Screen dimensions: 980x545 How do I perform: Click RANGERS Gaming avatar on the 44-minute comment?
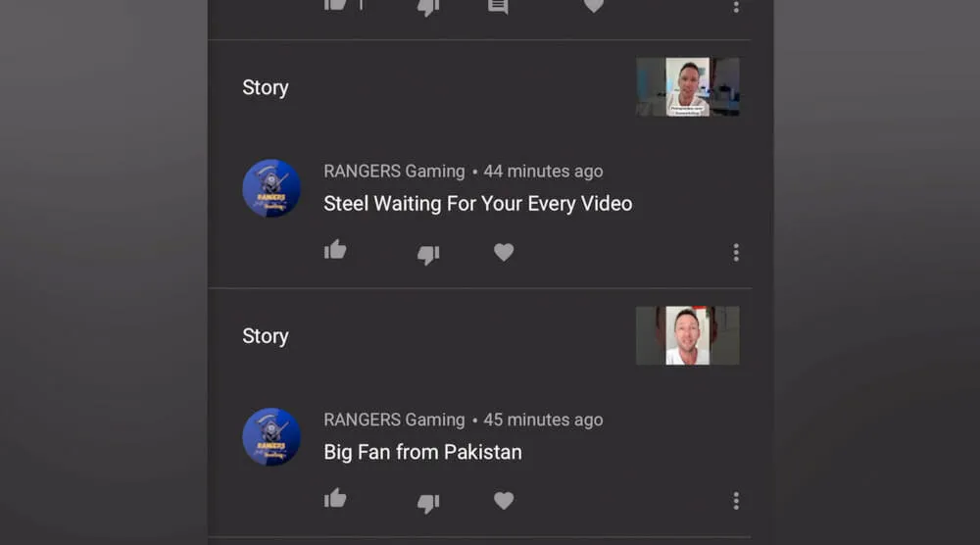coord(271,188)
